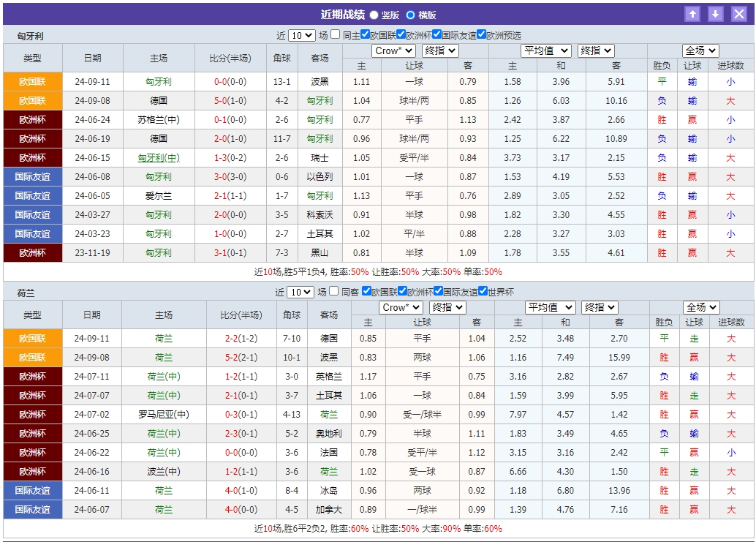756x542 pixels.
Task: Open the 平均值 dropdown in 荷兰 section
Action: pyautogui.click(x=550, y=307)
